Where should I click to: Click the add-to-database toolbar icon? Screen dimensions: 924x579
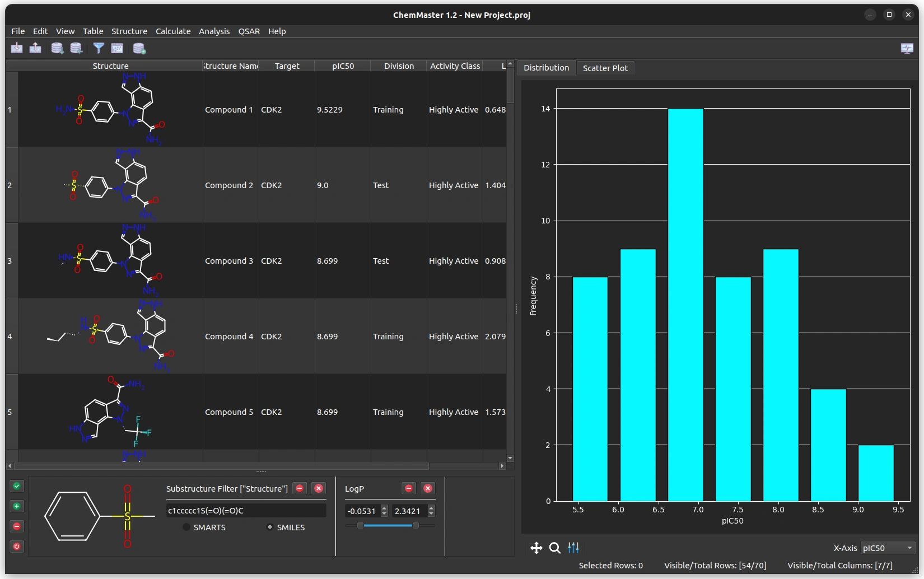coord(139,48)
